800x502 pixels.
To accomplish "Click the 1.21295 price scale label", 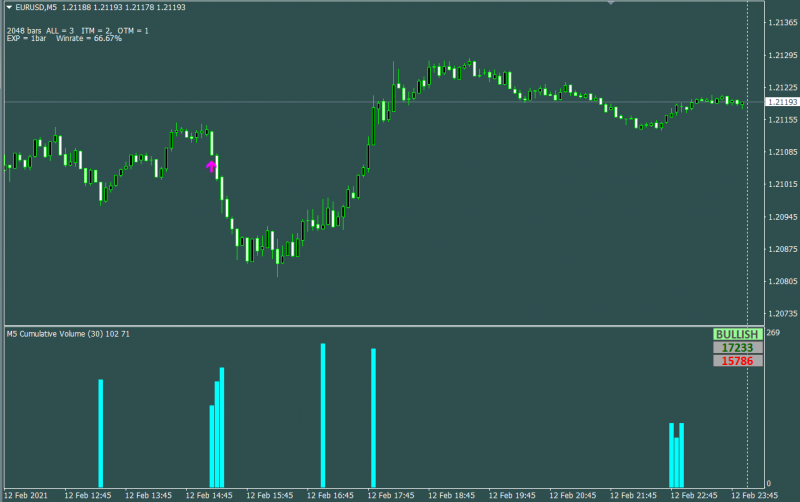I will pyautogui.click(x=783, y=55).
